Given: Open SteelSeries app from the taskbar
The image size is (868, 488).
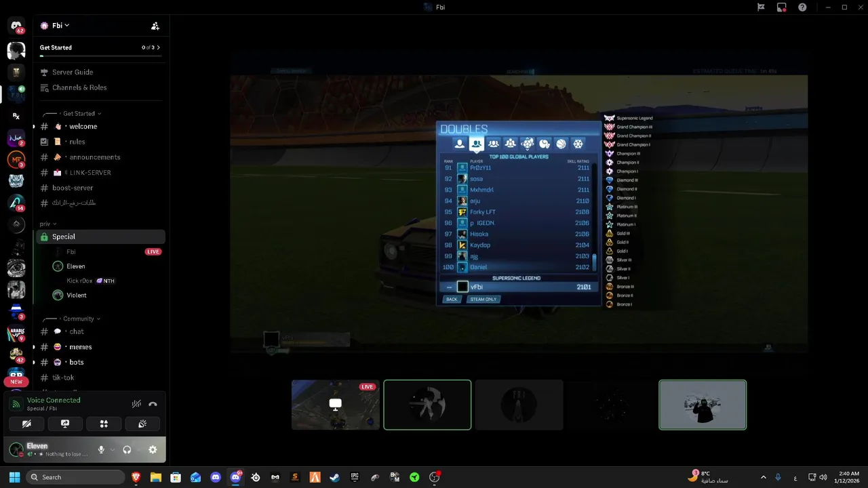Looking at the screenshot, I should (x=256, y=477).
